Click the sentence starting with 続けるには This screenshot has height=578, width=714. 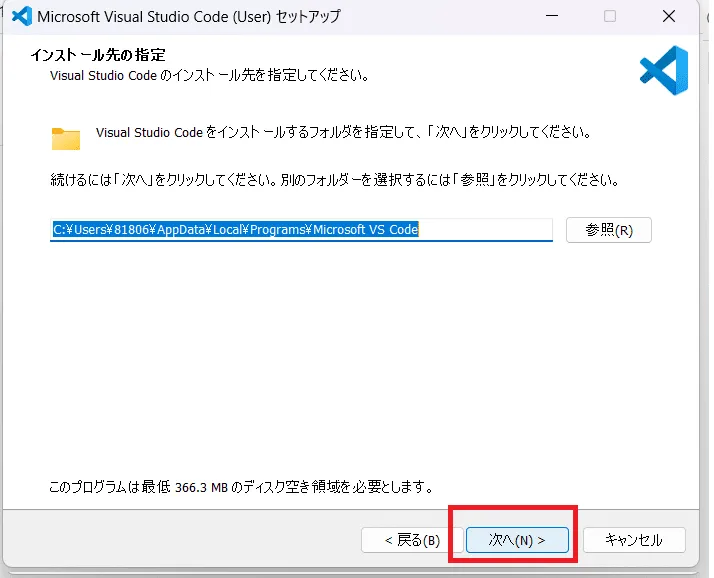coord(335,180)
